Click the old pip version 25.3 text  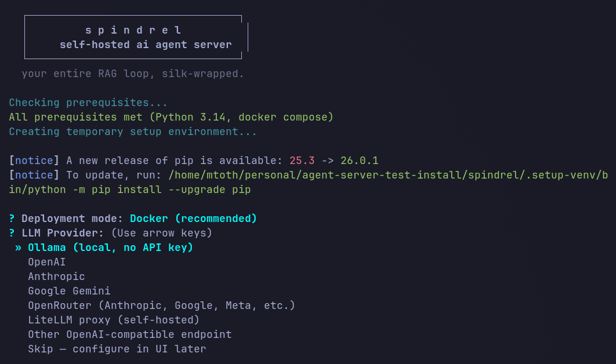(x=302, y=161)
